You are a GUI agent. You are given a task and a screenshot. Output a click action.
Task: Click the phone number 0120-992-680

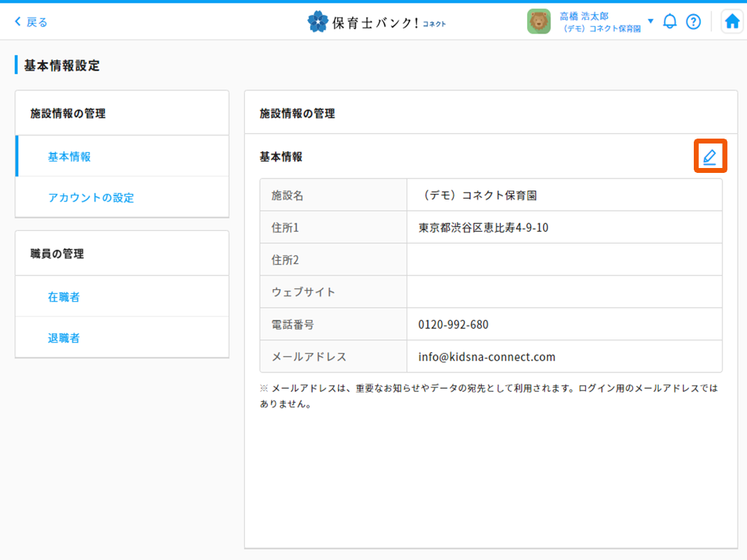click(453, 324)
